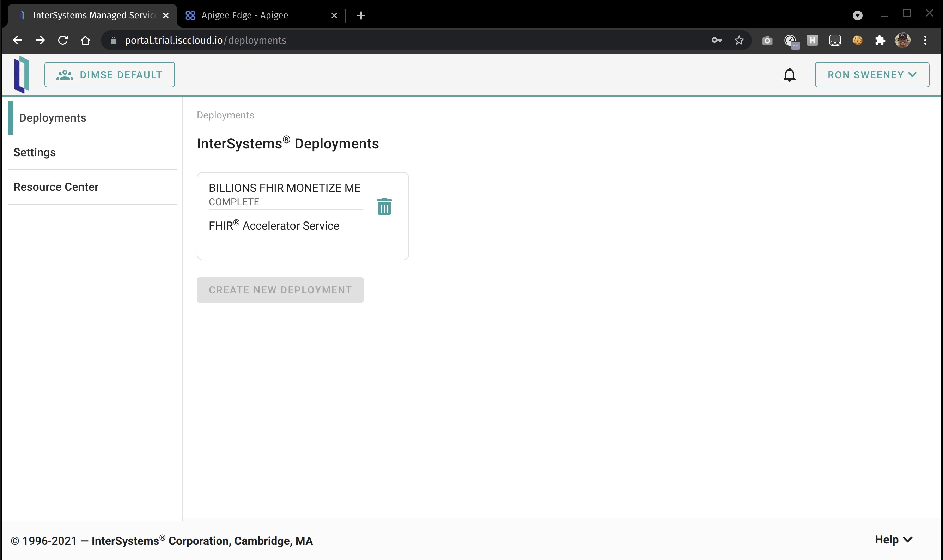Click the InterSystems logo in the header
943x560 pixels.
(x=22, y=75)
